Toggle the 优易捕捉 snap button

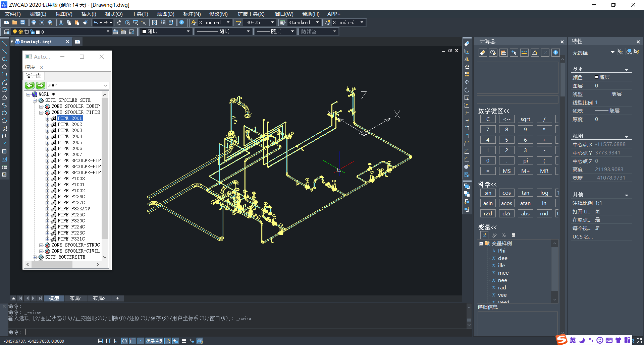tap(154, 341)
